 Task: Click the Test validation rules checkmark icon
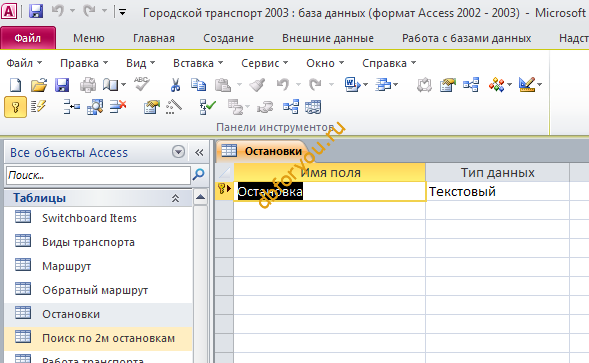pyautogui.click(x=207, y=107)
